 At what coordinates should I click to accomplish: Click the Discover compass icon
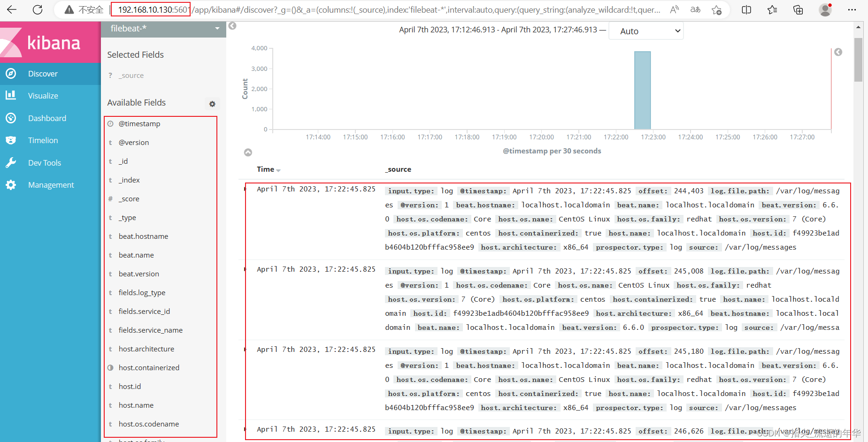pos(11,74)
